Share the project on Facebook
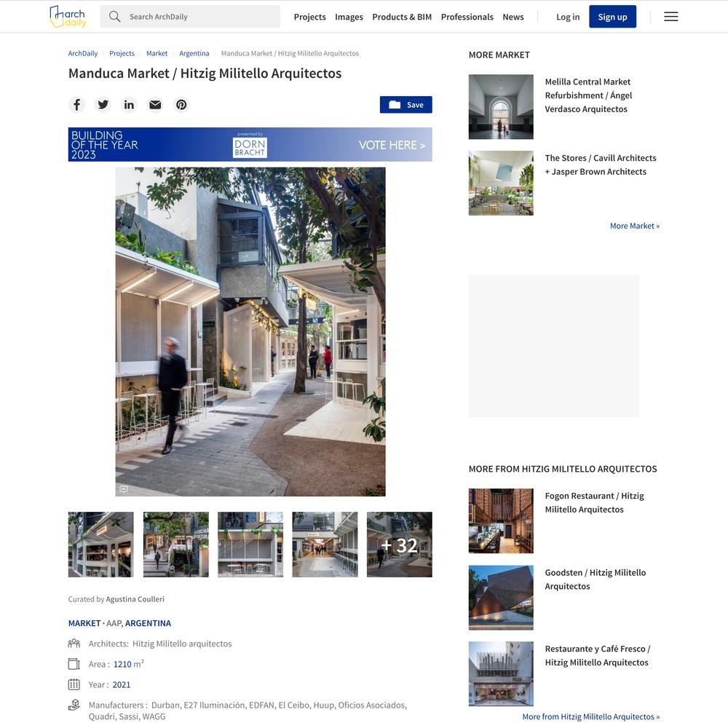The height and width of the screenshot is (728, 728). point(77,104)
